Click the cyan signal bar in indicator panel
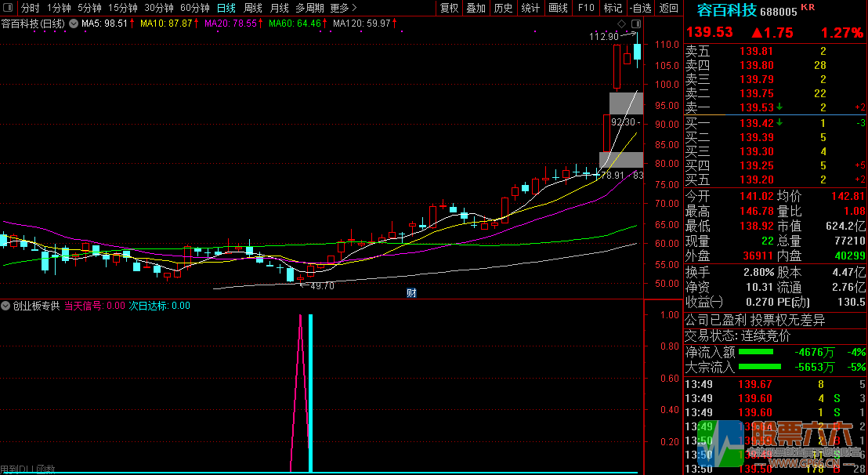Image resolution: width=868 pixels, height=475 pixels. (x=311, y=392)
